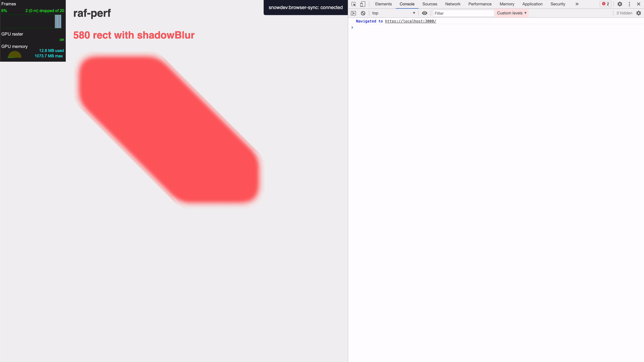Open the log levels Custom levels dropdown
The width and height of the screenshot is (644, 362).
511,13
